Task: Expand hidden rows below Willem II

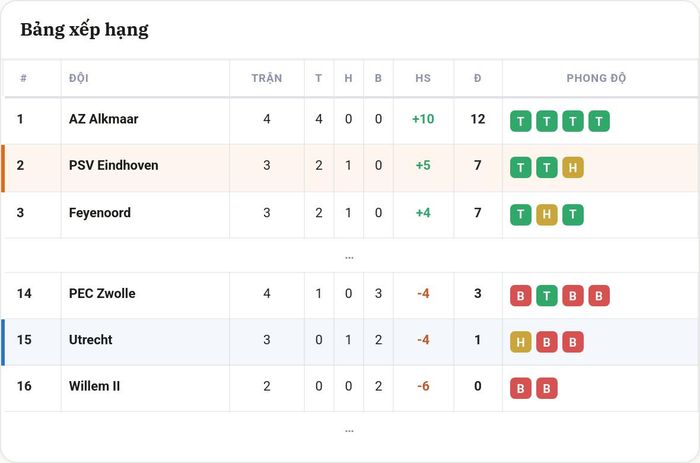Action: point(349,431)
